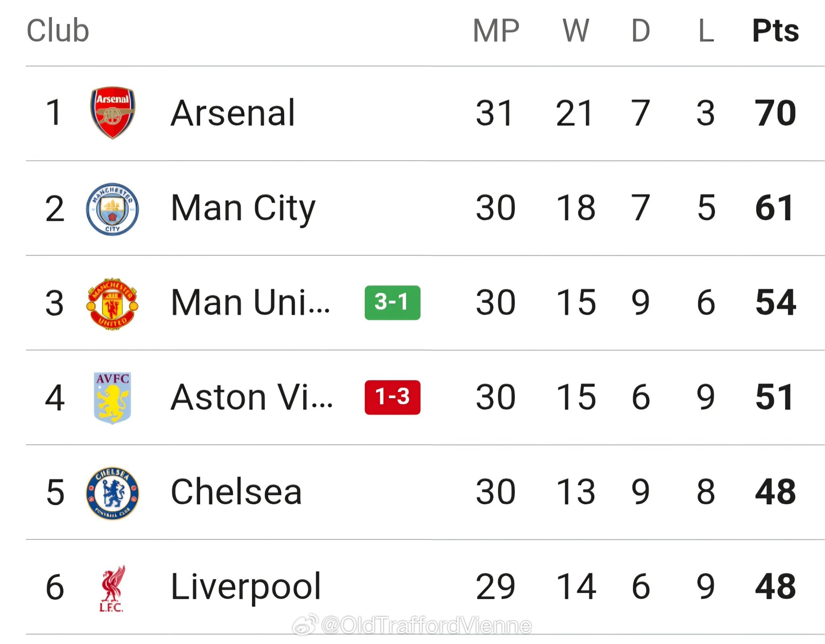Screen dimensions: 825x644
Task: Click the W column header
Action: 576,31
